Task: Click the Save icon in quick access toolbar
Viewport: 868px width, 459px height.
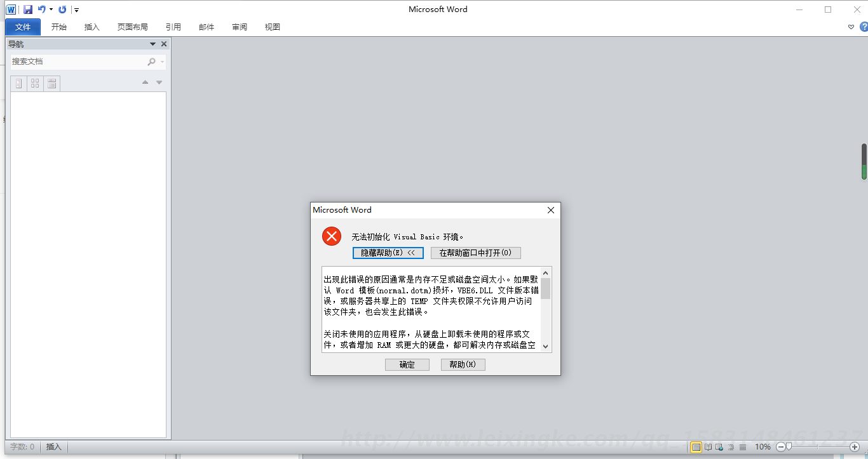Action: 28,10
